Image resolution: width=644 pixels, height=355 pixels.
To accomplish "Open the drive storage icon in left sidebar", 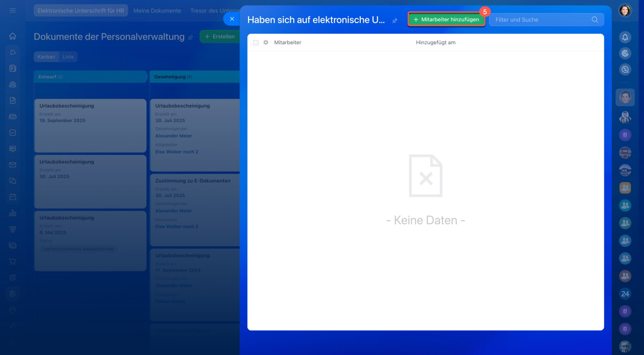I will point(13,117).
